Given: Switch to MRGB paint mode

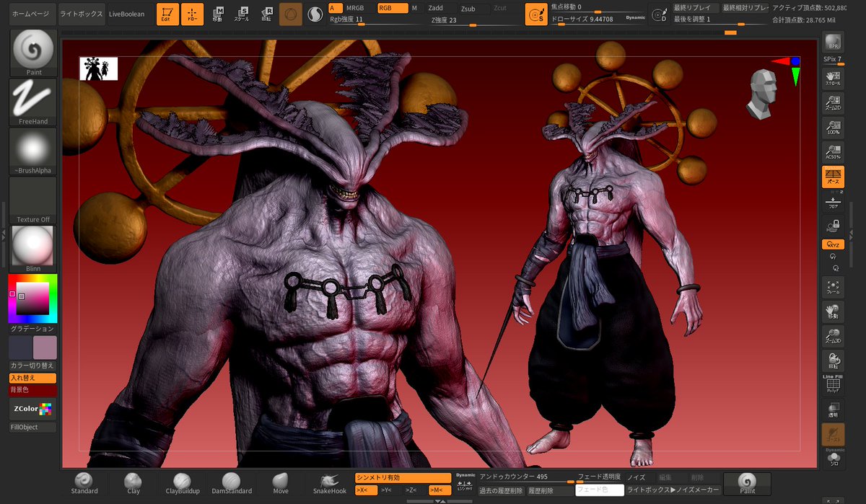Looking at the screenshot, I should [355, 8].
